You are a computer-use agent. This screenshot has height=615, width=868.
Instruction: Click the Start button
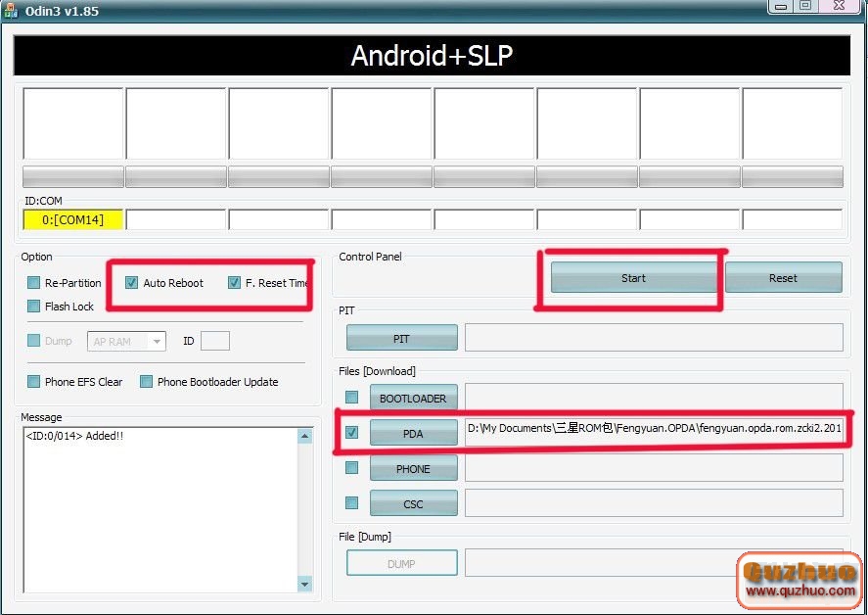click(x=633, y=277)
